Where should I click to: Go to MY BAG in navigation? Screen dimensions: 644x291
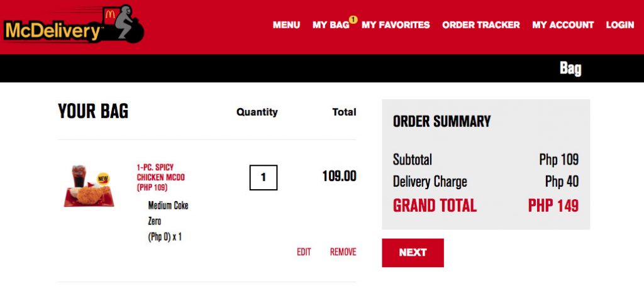coord(331,25)
